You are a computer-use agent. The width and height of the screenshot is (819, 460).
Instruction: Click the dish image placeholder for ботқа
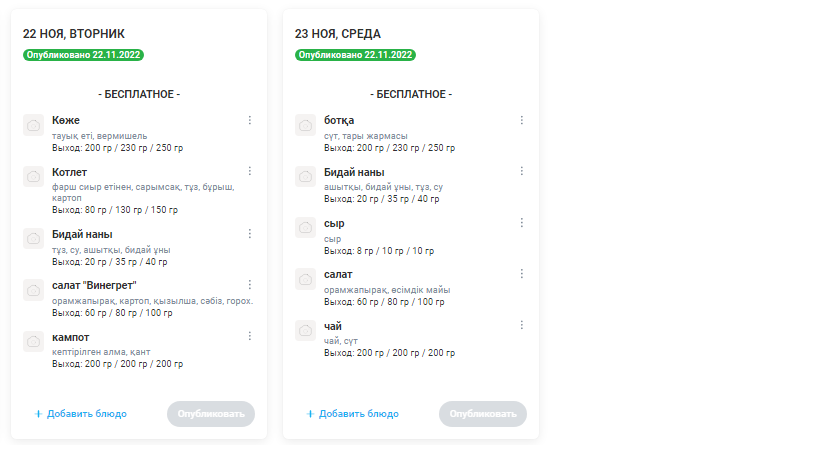(x=305, y=125)
